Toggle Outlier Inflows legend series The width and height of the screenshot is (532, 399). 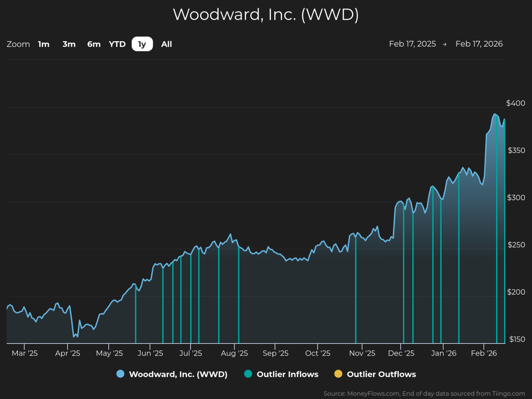point(281,374)
